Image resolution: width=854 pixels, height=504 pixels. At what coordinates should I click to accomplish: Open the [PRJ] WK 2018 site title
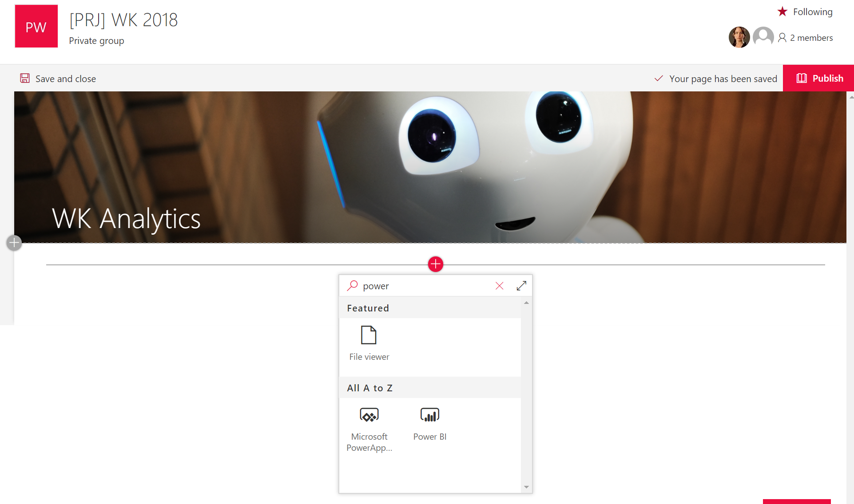click(x=123, y=20)
